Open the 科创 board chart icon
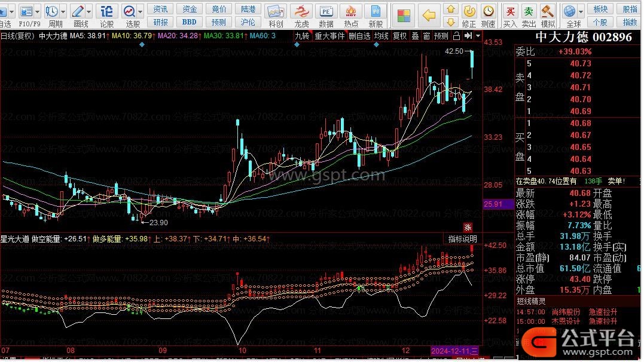The image size is (644, 362). tap(276, 11)
